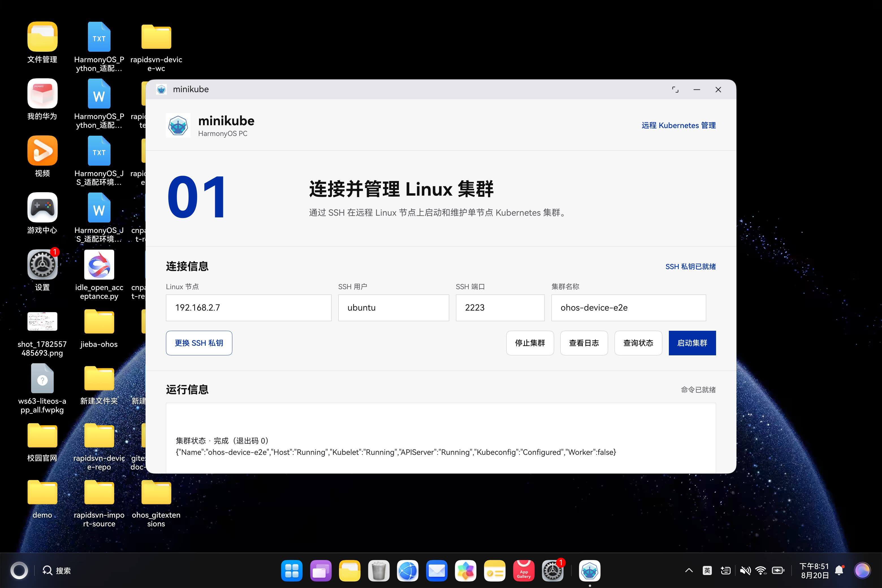
Task: Open My Huawei desktop app
Action: [42, 93]
